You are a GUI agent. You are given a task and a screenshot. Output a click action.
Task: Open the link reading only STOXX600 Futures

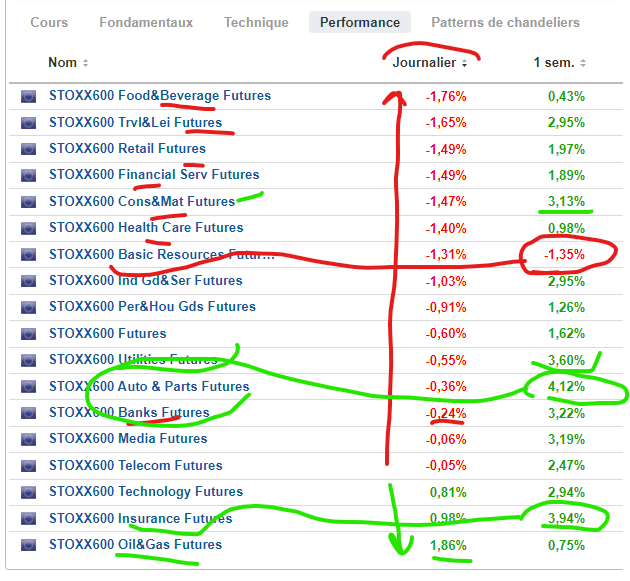pos(107,333)
